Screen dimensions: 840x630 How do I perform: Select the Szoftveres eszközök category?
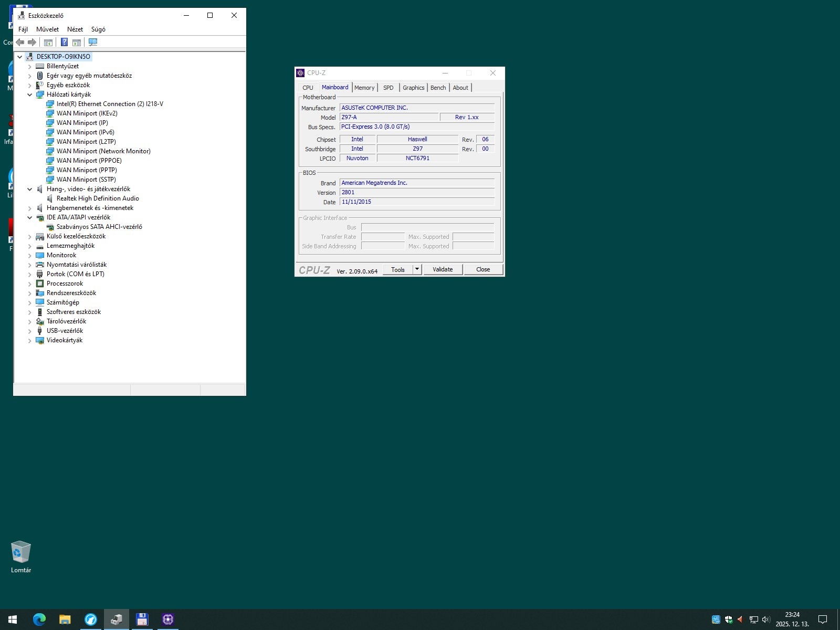(x=73, y=312)
